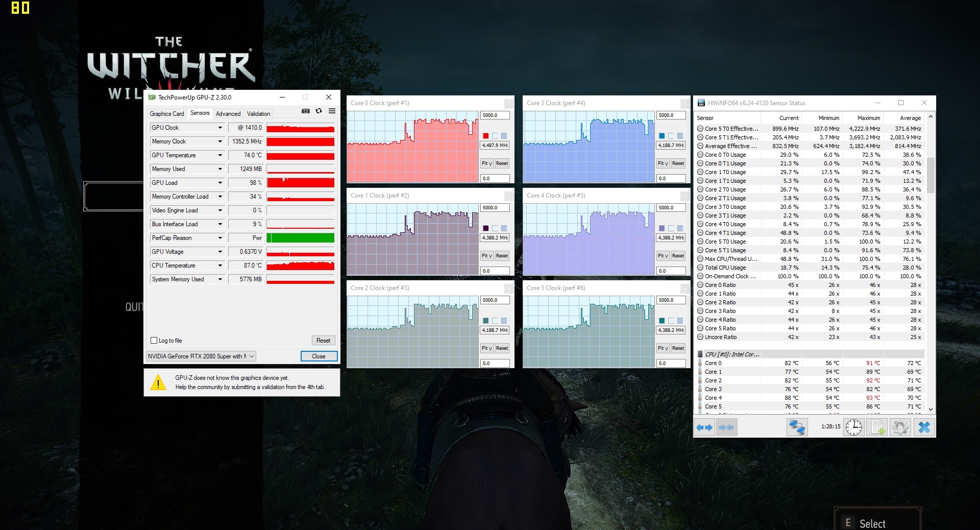Click the thermometer icon beside Core 4 temperature

click(x=700, y=398)
